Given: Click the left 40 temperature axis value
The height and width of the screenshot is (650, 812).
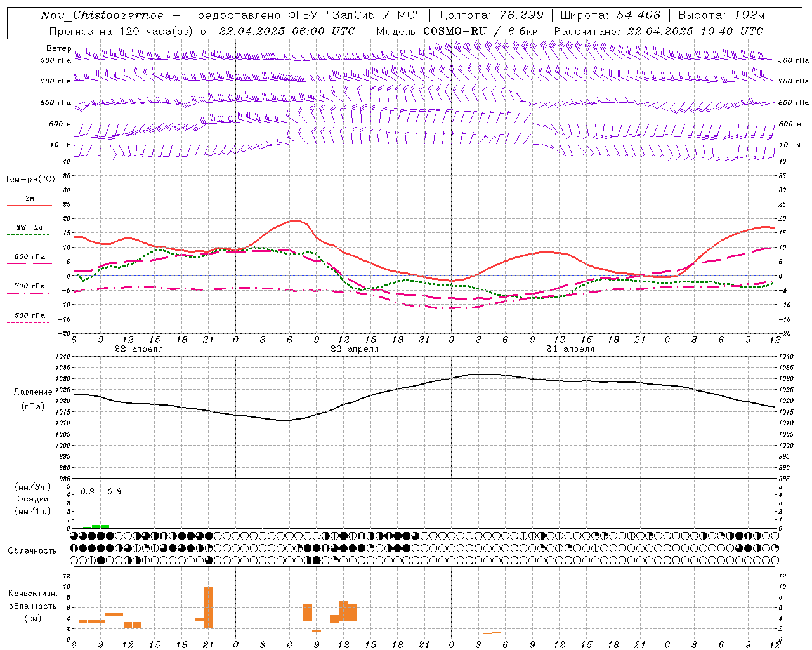Looking at the screenshot, I should (67, 161).
